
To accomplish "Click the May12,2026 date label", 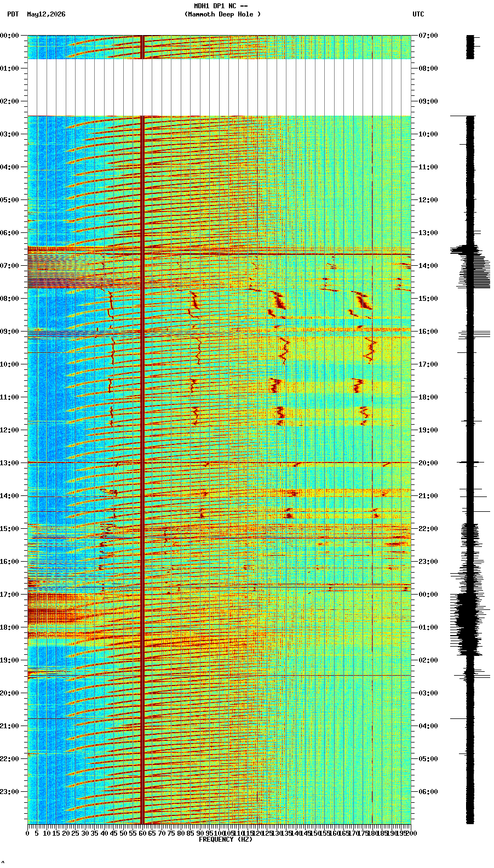I will pyautogui.click(x=46, y=14).
